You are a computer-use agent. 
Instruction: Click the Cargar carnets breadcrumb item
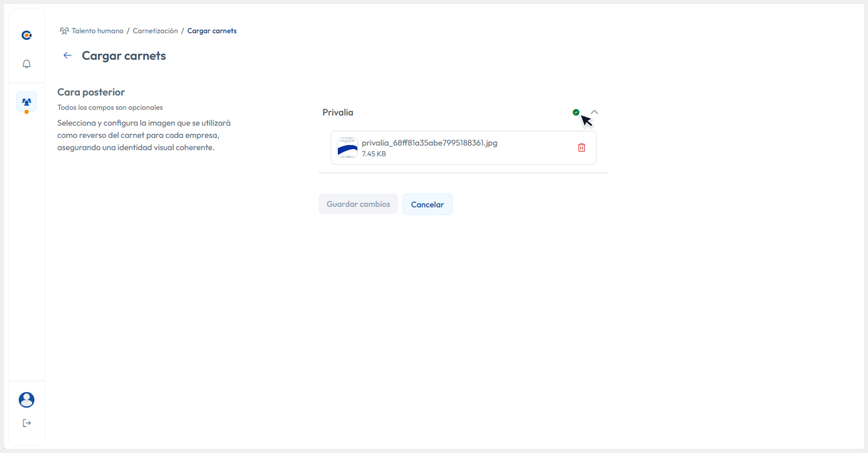[x=212, y=31]
